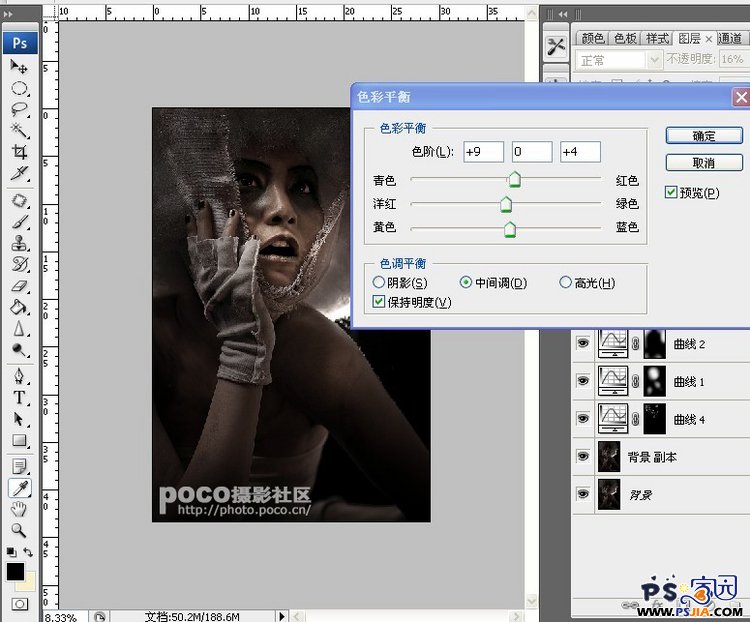This screenshot has height=622, width=750.
Task: Select the Crop tool
Action: pos(19,152)
